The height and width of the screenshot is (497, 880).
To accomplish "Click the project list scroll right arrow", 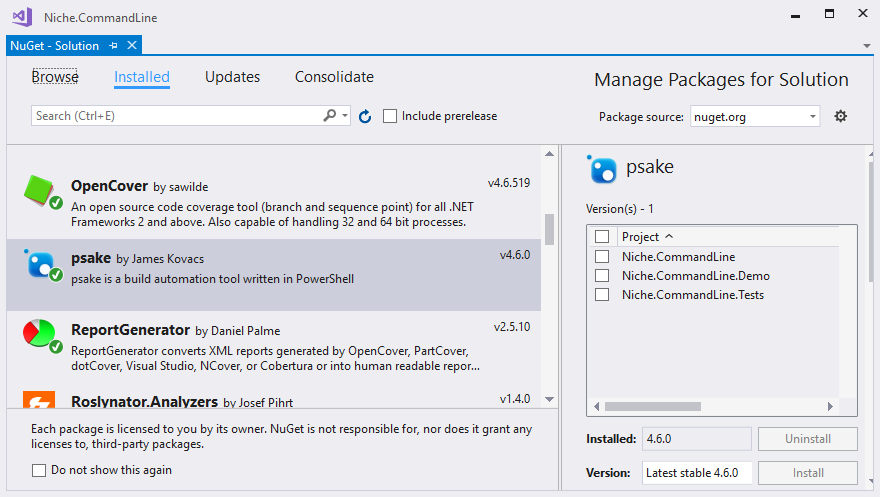I will tap(830, 406).
